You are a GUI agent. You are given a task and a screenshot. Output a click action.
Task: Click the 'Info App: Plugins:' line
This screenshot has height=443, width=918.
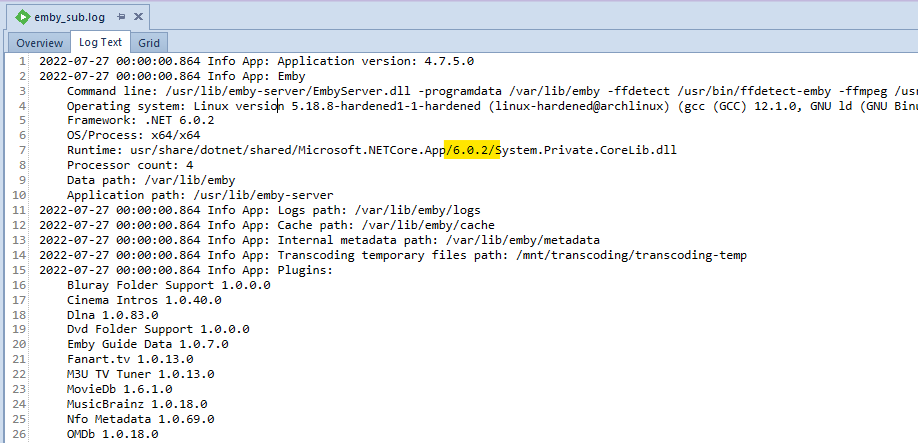(x=186, y=270)
